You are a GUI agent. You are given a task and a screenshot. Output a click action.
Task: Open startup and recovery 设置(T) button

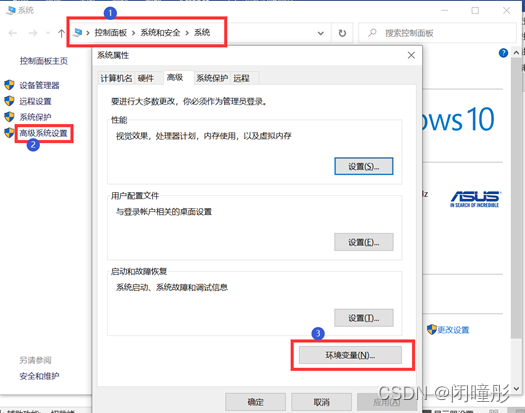pos(364,318)
